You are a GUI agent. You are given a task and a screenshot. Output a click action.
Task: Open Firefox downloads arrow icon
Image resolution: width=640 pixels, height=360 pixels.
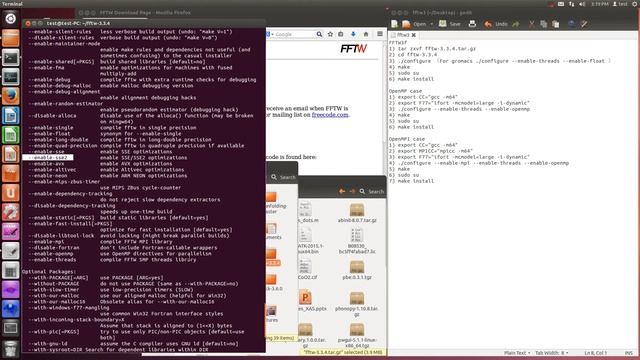click(x=353, y=34)
